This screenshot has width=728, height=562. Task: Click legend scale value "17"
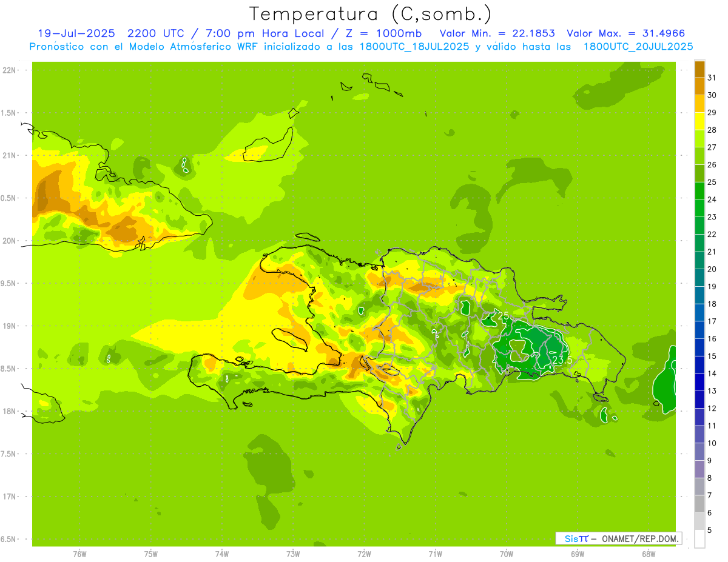point(712,321)
